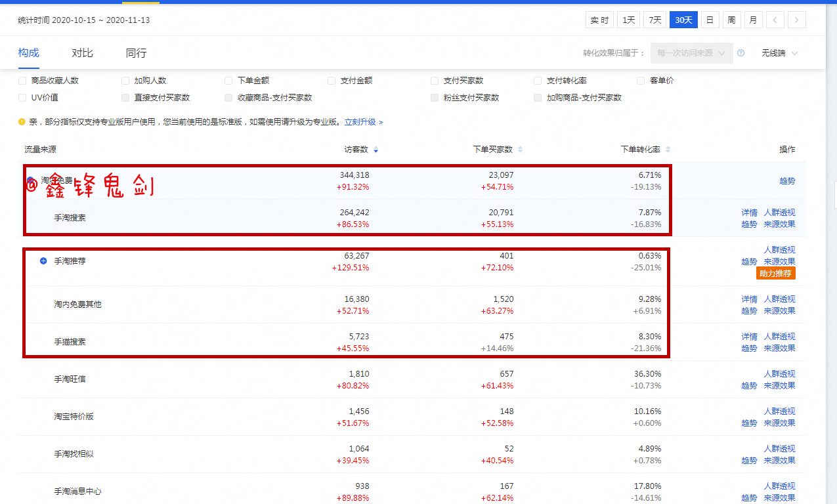This screenshot has height=504, width=837.
Task: Open the 无线端 device dropdown
Action: coord(779,53)
